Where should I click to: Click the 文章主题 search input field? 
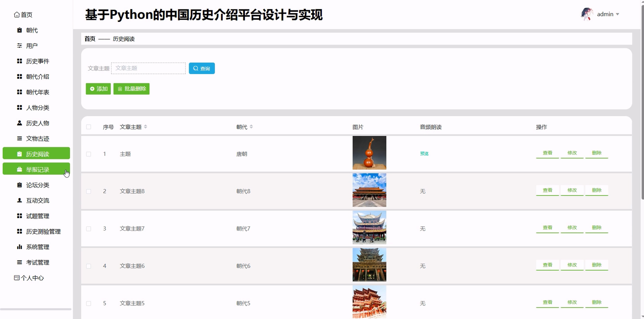[148, 68]
